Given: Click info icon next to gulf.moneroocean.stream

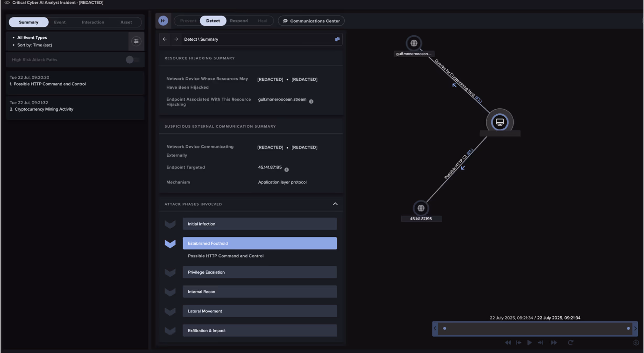Looking at the screenshot, I should tap(311, 101).
